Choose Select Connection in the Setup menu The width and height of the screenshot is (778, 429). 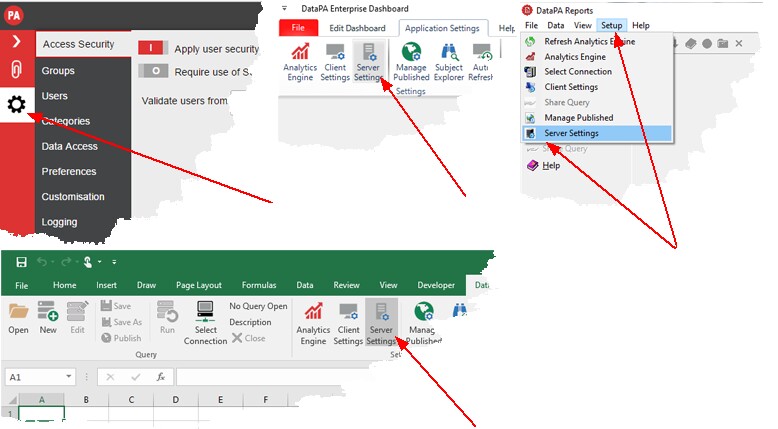(x=597, y=72)
